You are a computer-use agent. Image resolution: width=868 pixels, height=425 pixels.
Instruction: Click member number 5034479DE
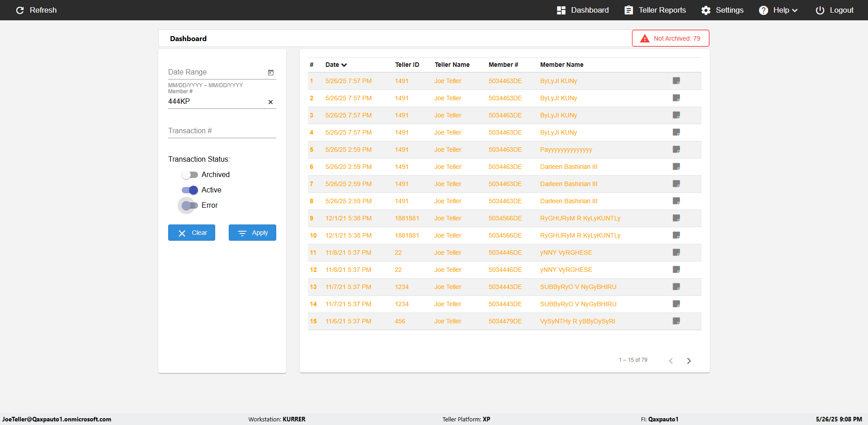505,321
